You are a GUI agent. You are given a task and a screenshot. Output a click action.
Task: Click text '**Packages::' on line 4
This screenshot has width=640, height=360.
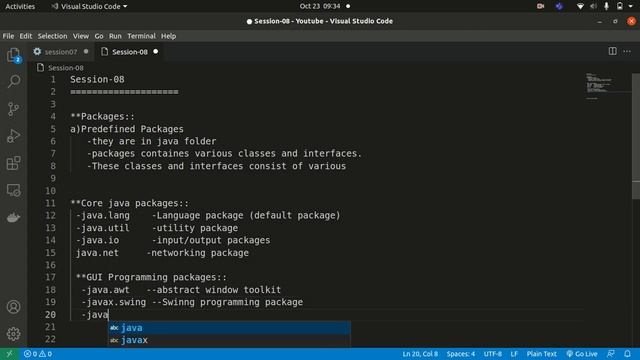point(102,116)
